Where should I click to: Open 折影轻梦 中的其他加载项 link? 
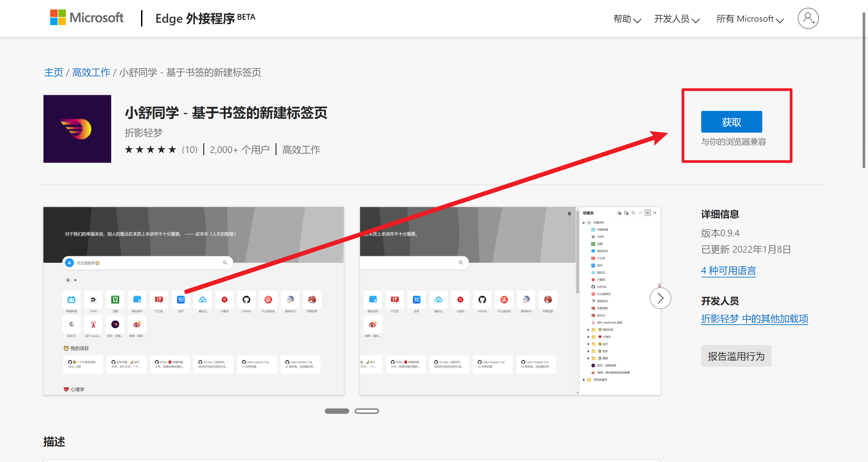coord(754,319)
